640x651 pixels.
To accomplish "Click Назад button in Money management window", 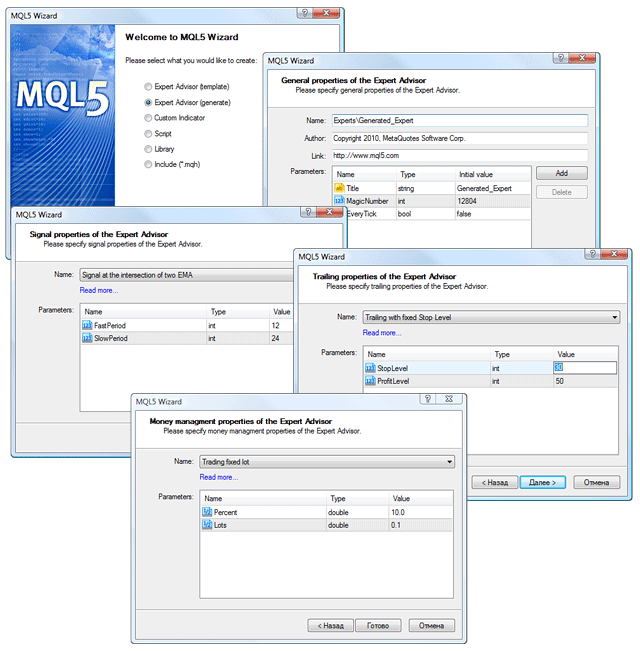I will pos(330,625).
